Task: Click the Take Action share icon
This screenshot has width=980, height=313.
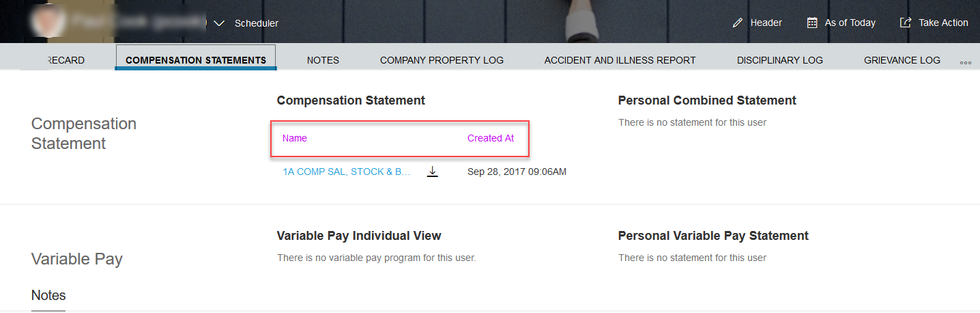Action: pos(906,23)
